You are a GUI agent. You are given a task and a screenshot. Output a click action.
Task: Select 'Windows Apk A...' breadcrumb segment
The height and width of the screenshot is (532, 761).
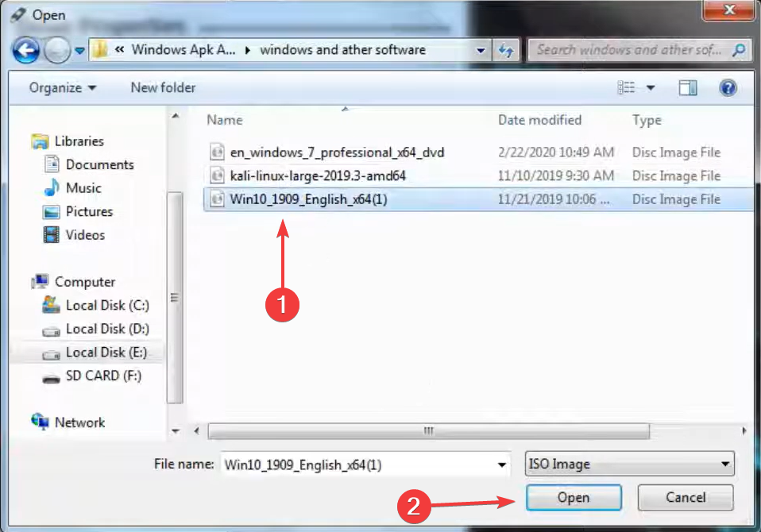pyautogui.click(x=183, y=49)
